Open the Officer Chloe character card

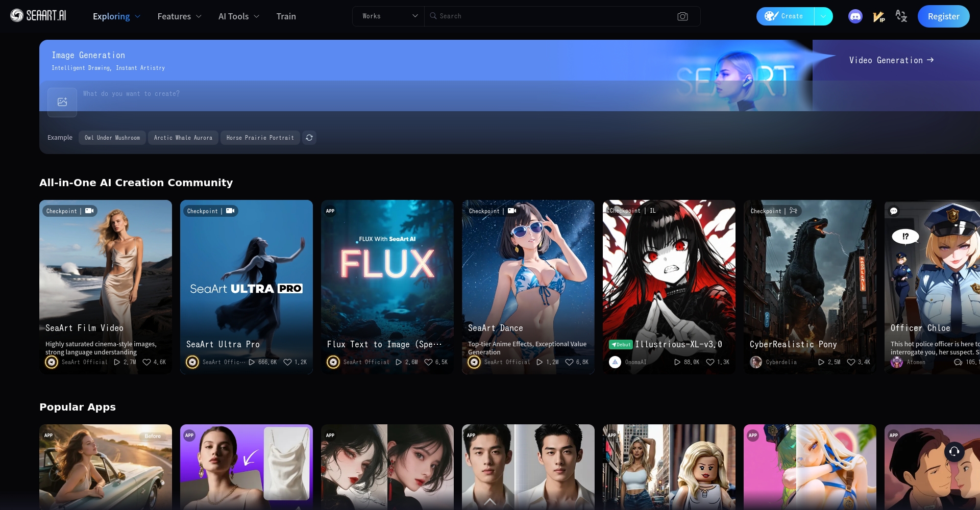pyautogui.click(x=932, y=287)
